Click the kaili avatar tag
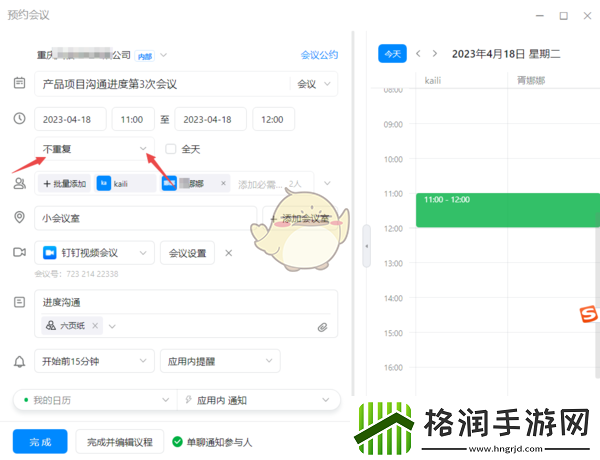Screen dimensions: 600x460 (x=126, y=183)
